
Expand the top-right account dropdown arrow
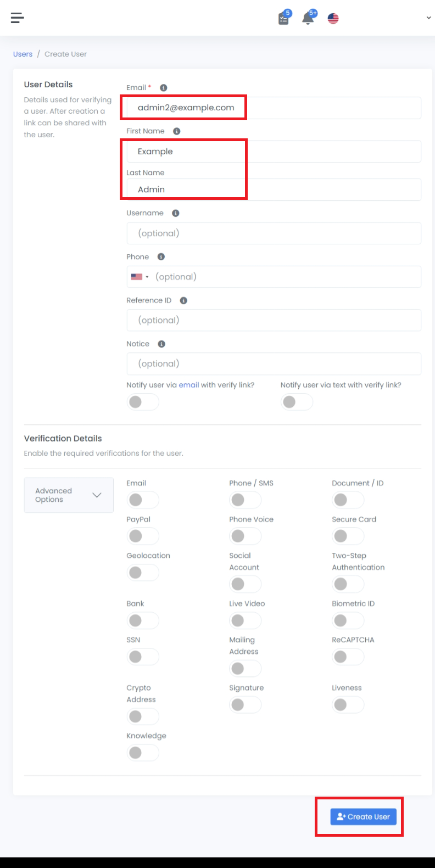click(428, 18)
